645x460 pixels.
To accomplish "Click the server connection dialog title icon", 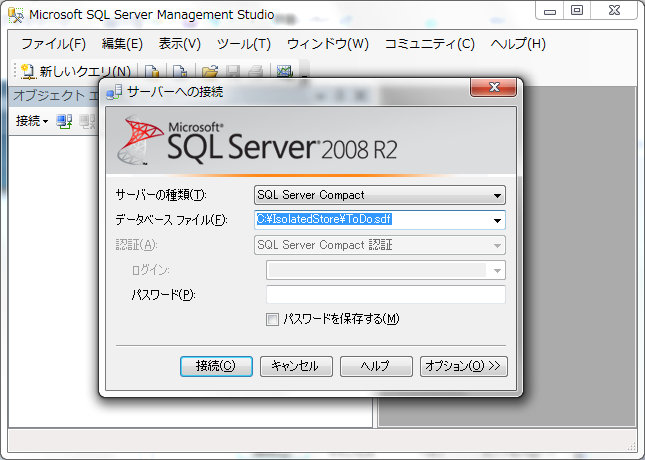I will (114, 92).
